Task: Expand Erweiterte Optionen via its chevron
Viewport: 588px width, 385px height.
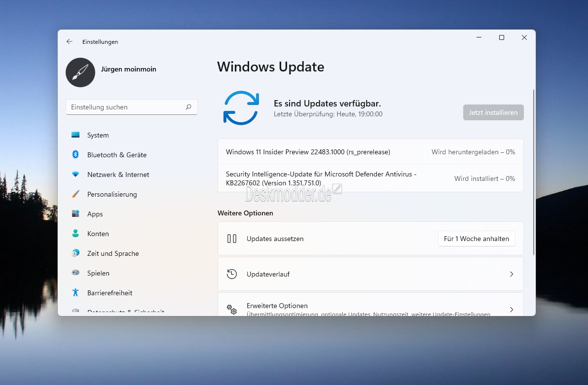Action: (512, 309)
